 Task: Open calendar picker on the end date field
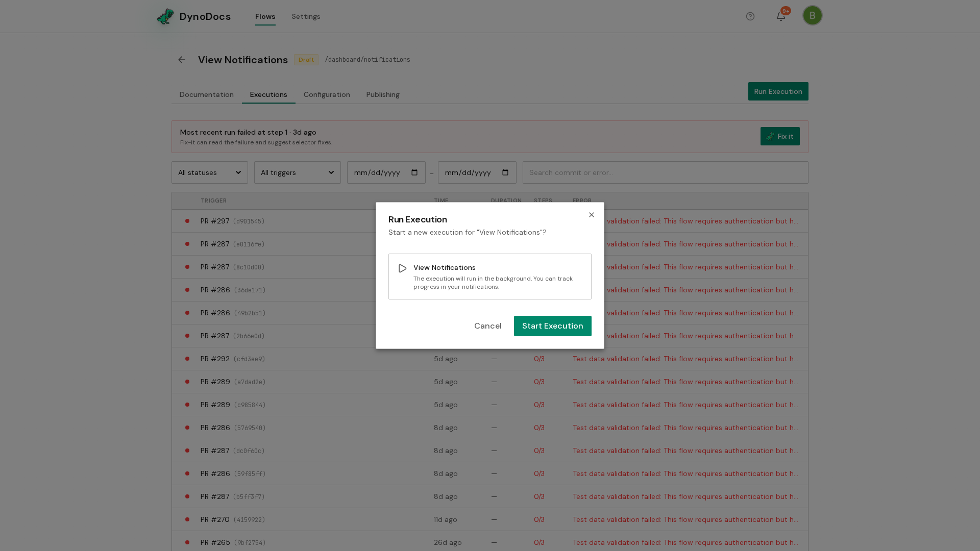tap(505, 172)
